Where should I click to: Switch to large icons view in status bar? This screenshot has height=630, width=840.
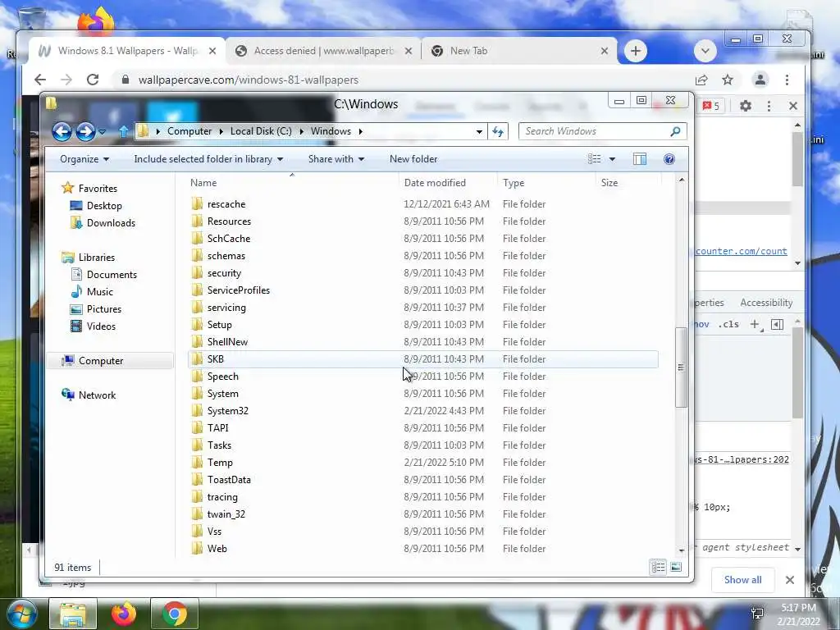[x=676, y=568]
